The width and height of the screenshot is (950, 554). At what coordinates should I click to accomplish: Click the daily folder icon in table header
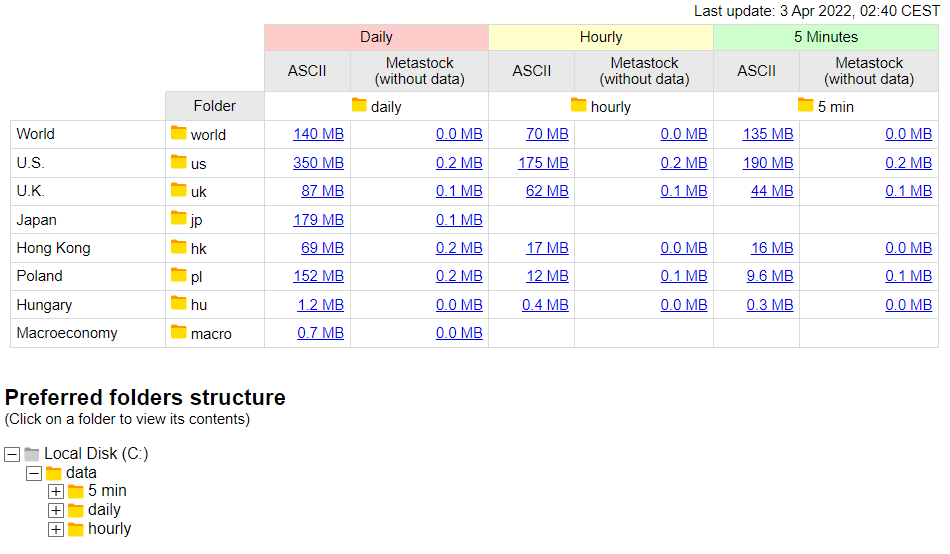point(359,105)
